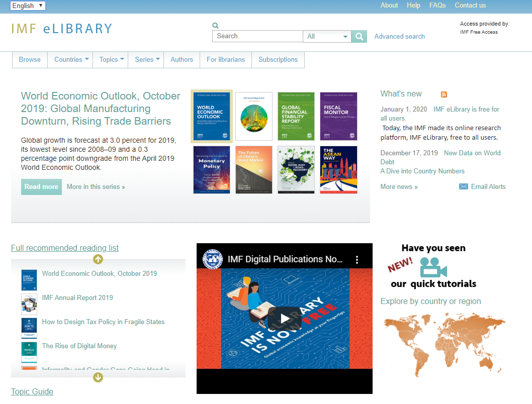Click the up arrow of reading list
The height and width of the screenshot is (404, 532).
[x=98, y=259]
